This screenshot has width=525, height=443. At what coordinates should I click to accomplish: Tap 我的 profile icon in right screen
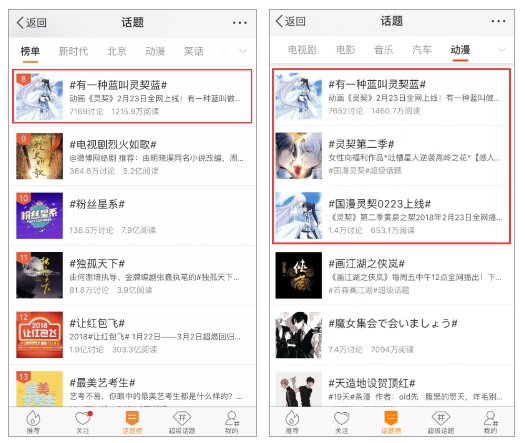click(x=491, y=422)
